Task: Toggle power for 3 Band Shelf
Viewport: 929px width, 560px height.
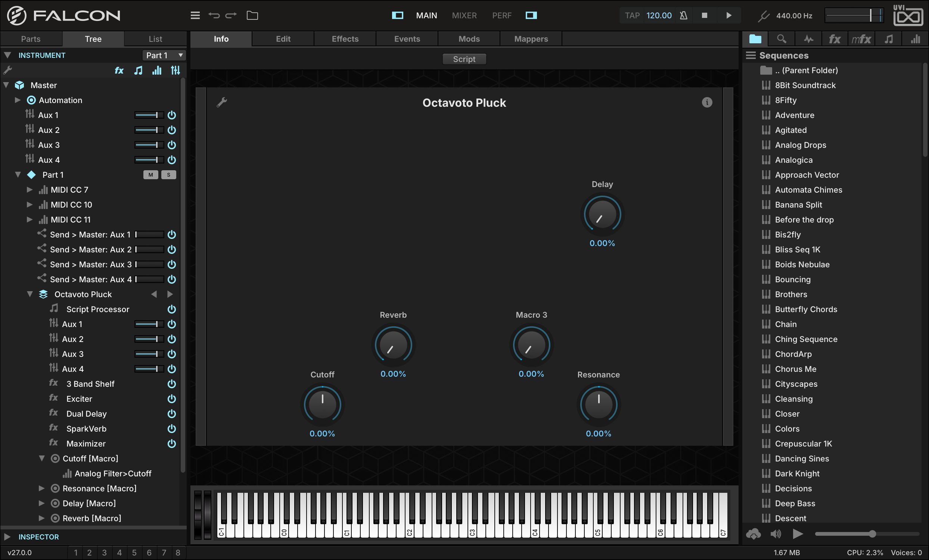Action: (x=171, y=384)
